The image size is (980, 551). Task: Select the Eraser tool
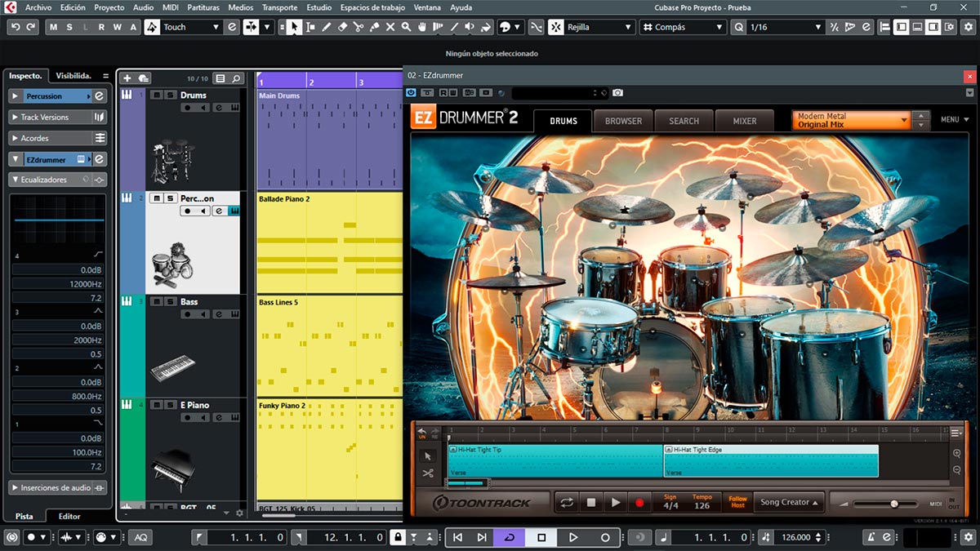point(342,27)
